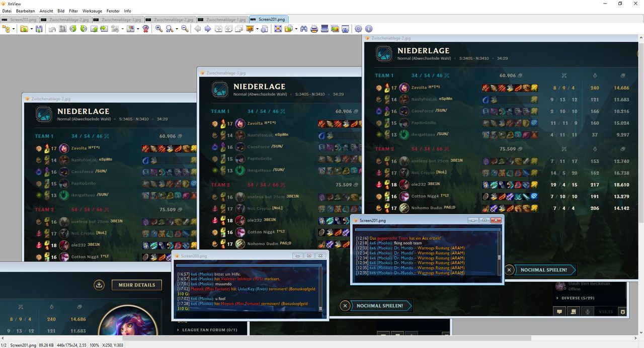Open dropdown arrow next to adjust colors icon

[138, 29]
